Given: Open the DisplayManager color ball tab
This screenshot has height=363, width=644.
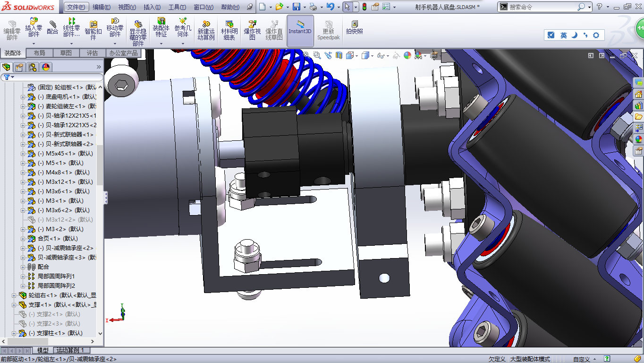Looking at the screenshot, I should coord(45,67).
